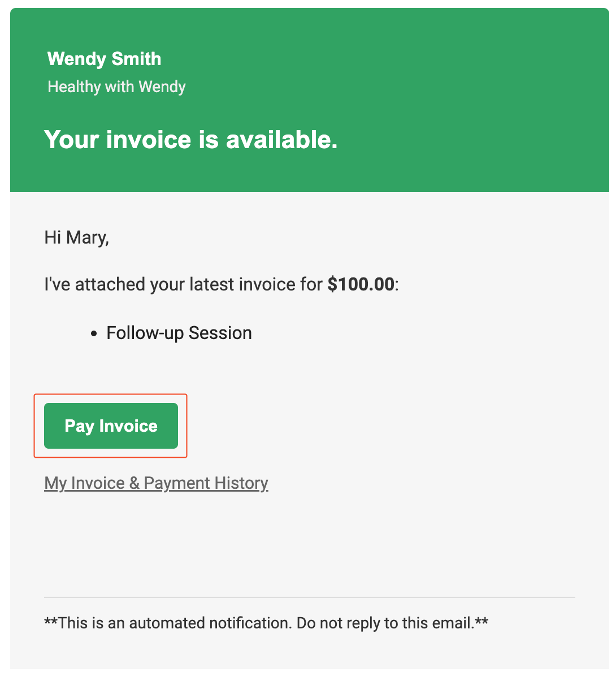Click the word "available" in the headline
This screenshot has height=677, width=616.
pyautogui.click(x=281, y=140)
